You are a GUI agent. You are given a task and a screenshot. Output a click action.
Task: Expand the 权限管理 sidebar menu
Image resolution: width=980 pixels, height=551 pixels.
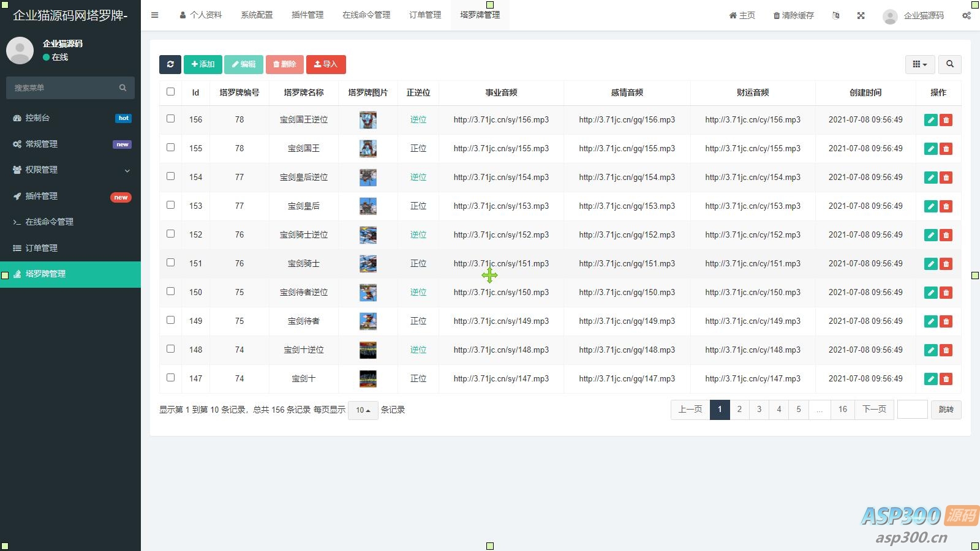point(70,170)
